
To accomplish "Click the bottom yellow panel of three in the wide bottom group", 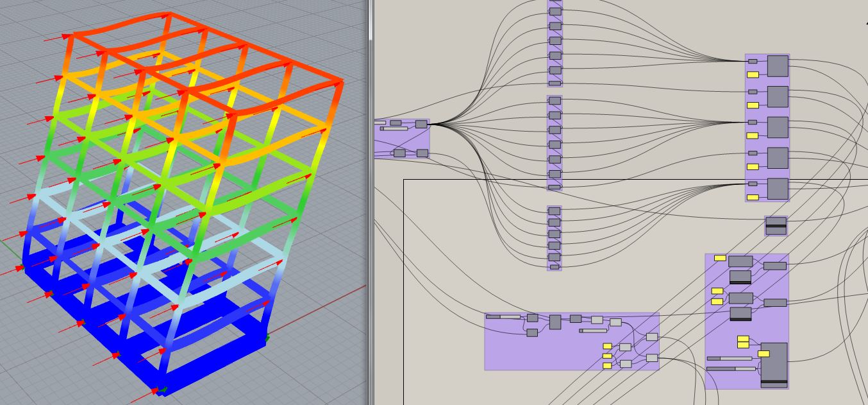I will click(607, 366).
